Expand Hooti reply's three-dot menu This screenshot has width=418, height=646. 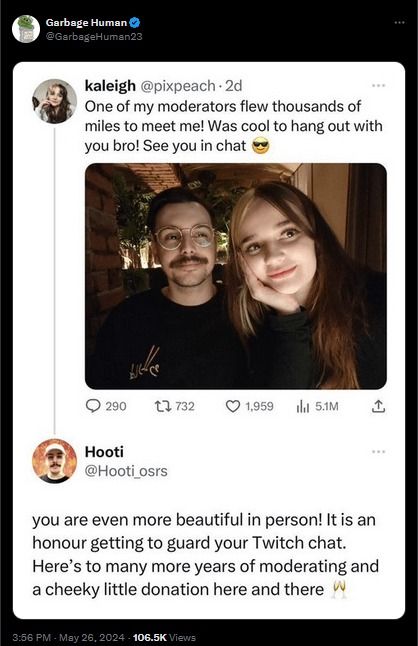pos(378,452)
